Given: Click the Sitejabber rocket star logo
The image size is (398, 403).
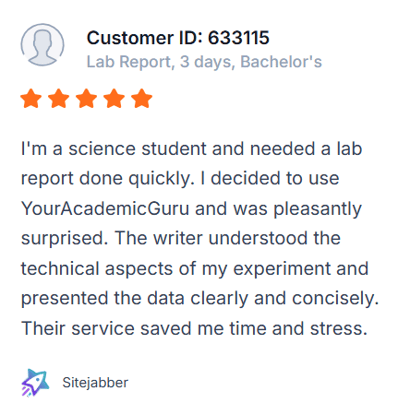Looking at the screenshot, I should click(x=35, y=382).
